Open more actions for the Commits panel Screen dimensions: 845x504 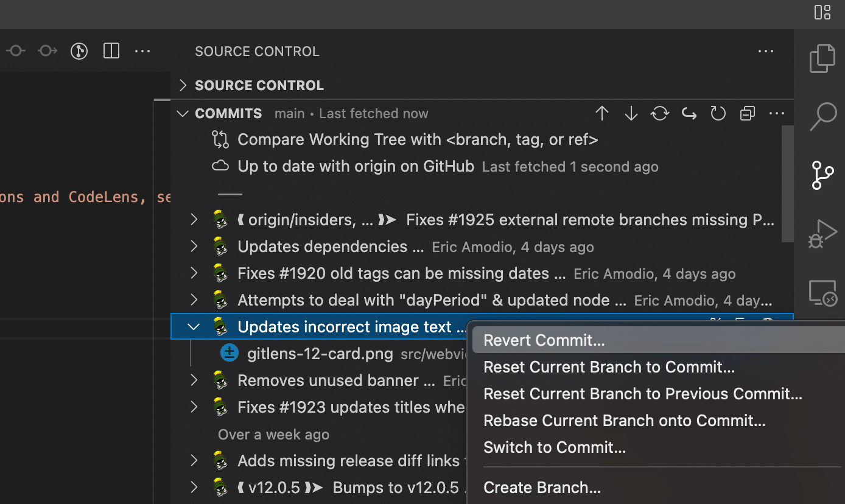tap(776, 113)
